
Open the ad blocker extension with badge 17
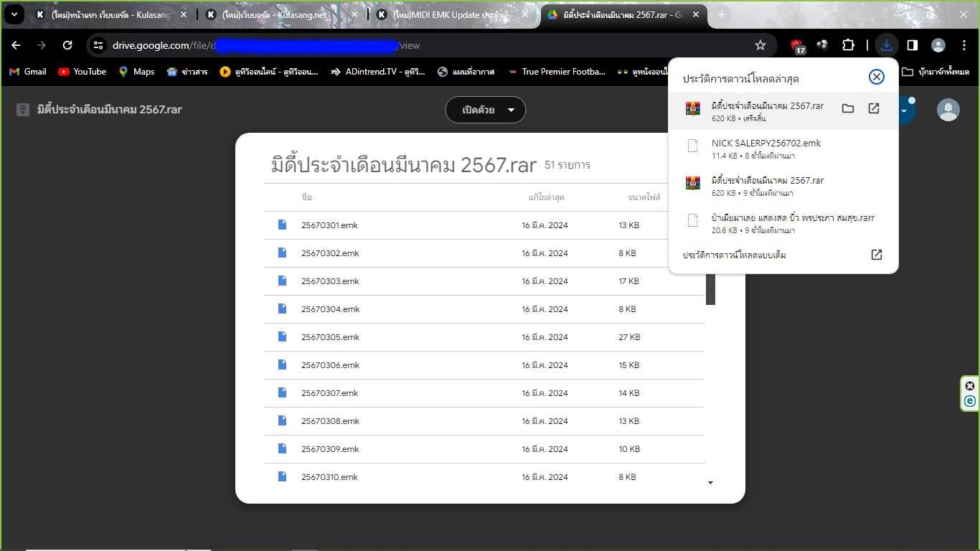[796, 46]
